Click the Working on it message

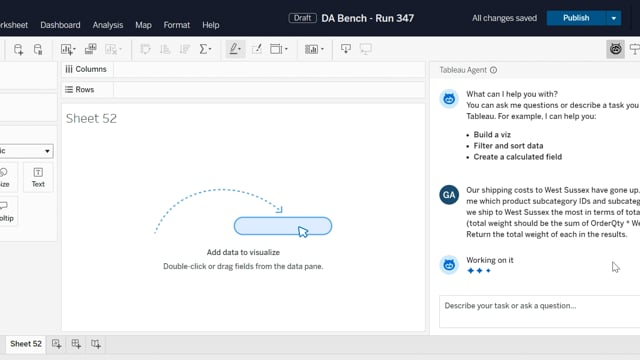click(490, 260)
